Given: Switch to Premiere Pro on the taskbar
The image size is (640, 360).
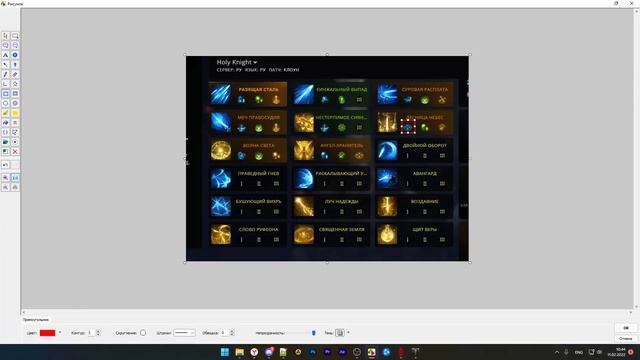Looking at the screenshot, I should point(328,352).
